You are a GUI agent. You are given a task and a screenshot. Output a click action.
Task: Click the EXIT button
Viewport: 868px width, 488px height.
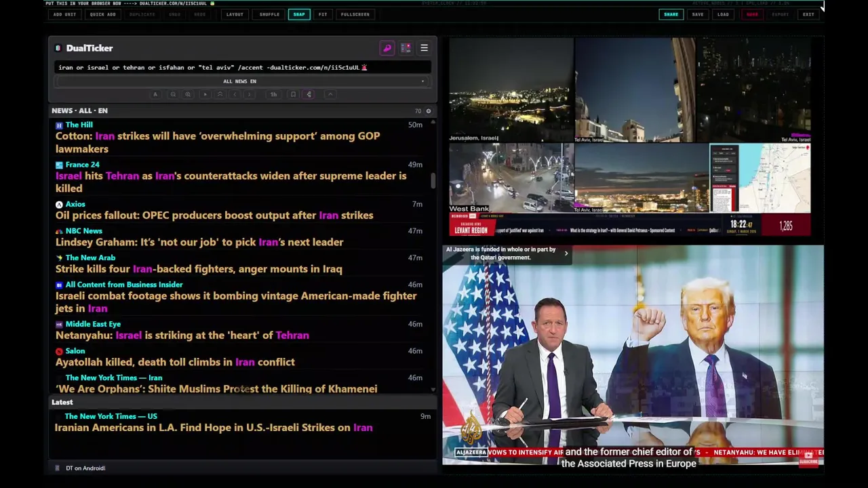[x=808, y=14]
